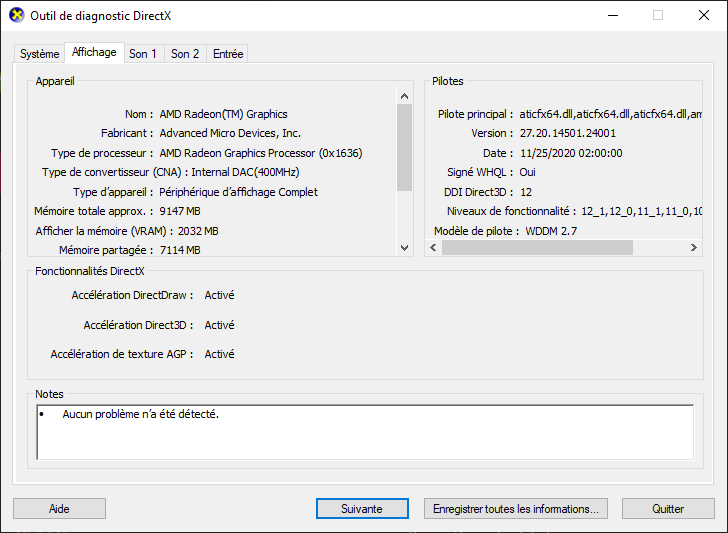Close the Outil de diagnostic DirectX window
Viewport: 728px width, 533px height.
(x=704, y=15)
